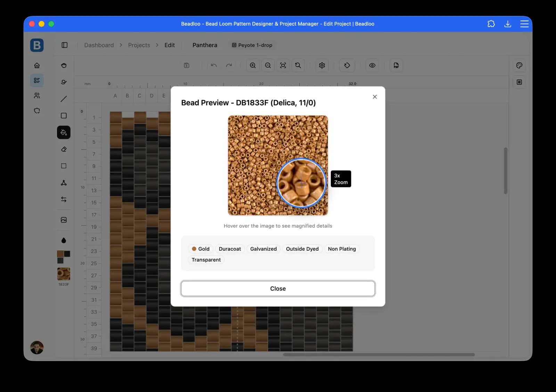The width and height of the screenshot is (556, 392).
Task: Select the line tool
Action: pos(64,99)
